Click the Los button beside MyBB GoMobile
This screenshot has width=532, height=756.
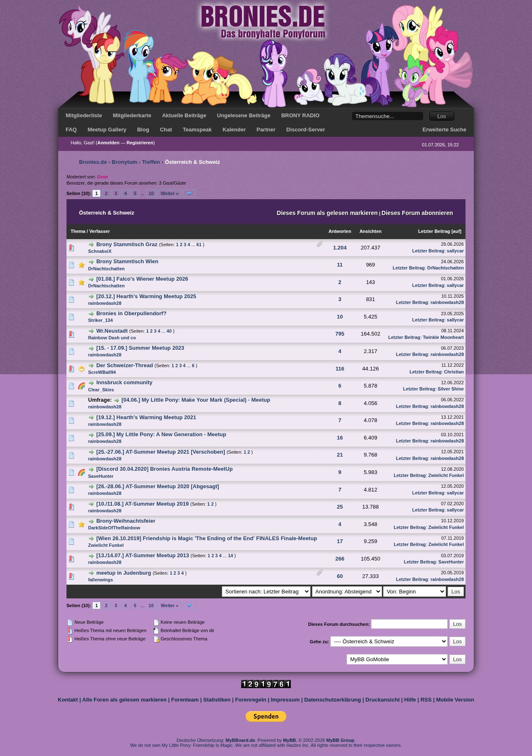457,659
